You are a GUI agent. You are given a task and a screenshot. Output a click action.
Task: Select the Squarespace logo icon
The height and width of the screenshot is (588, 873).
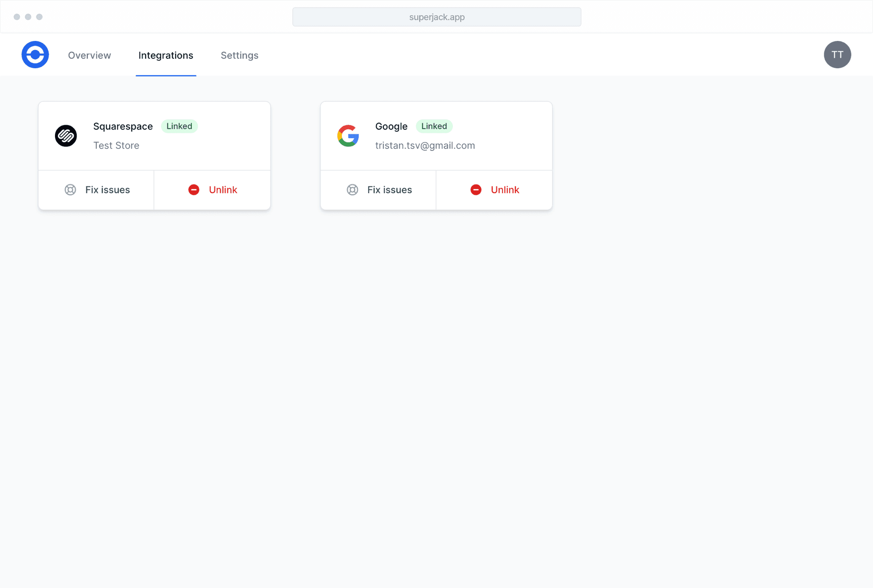click(66, 136)
